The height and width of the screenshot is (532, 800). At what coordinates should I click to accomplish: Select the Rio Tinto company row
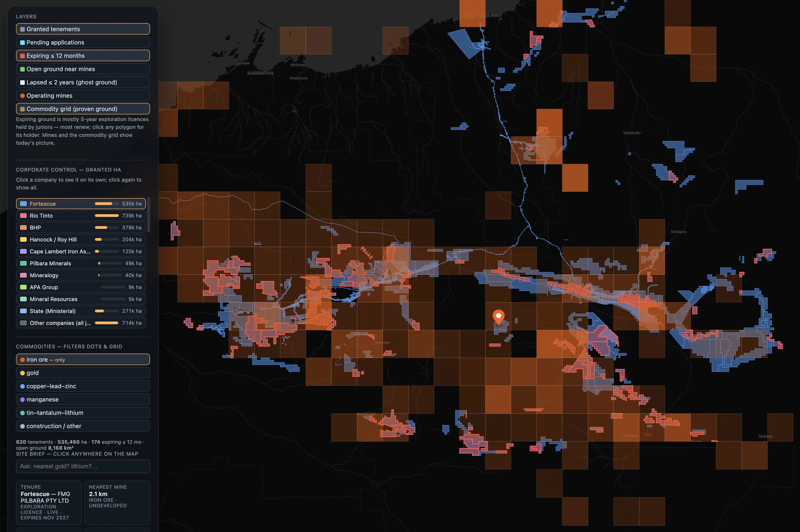point(81,216)
